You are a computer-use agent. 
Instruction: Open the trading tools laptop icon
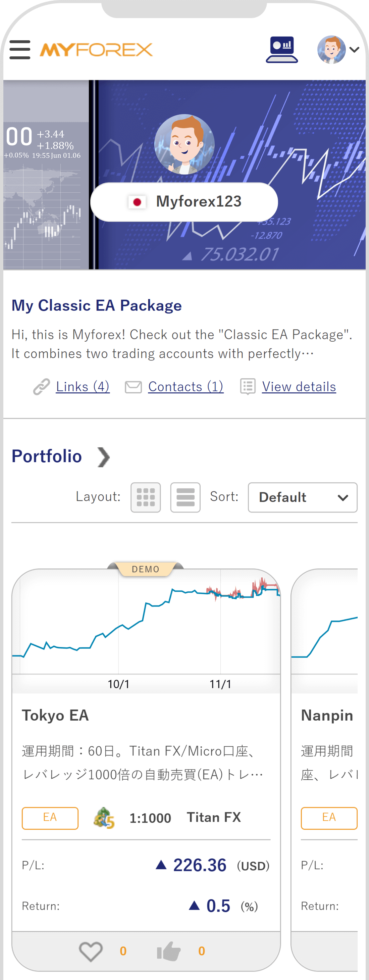[282, 49]
